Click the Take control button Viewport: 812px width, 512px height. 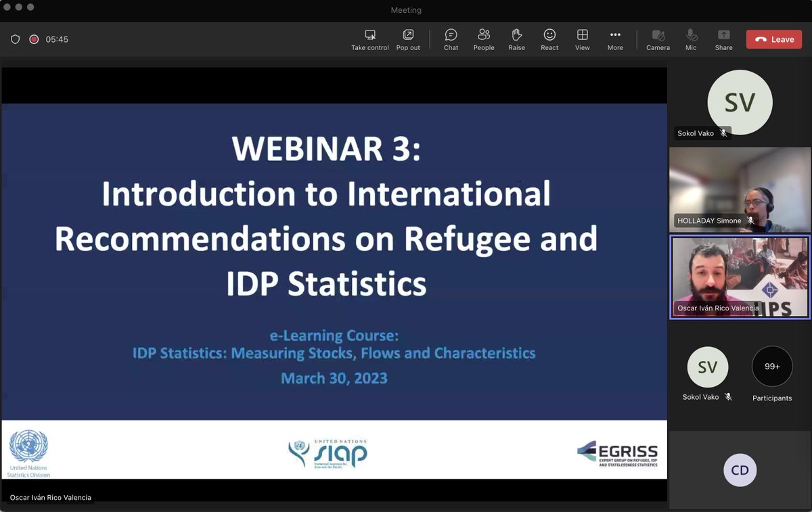[369, 39]
